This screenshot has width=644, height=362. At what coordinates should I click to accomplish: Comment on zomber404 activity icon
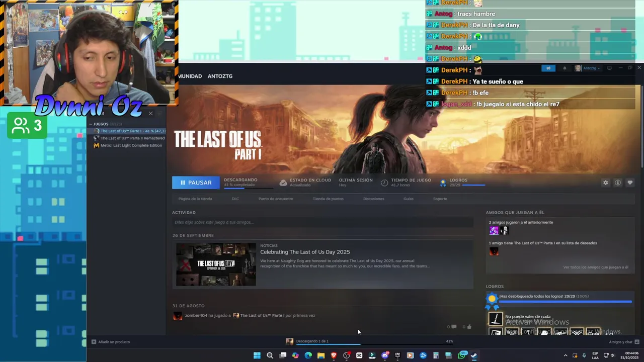tap(454, 327)
